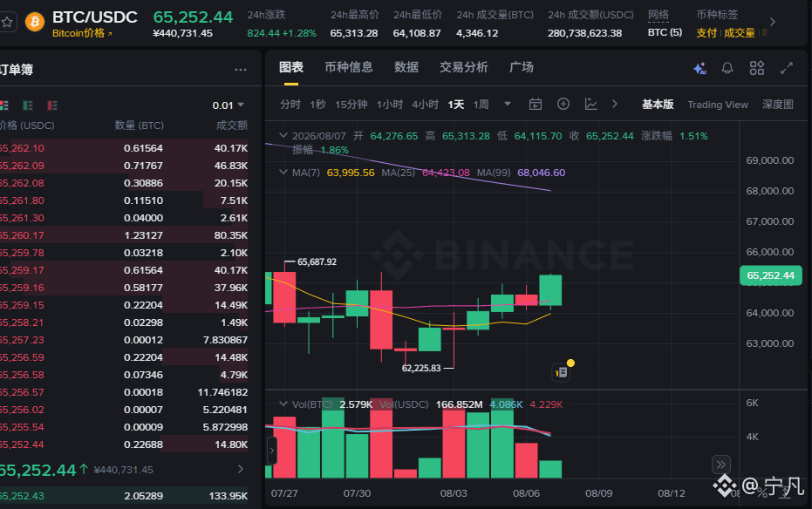Show sell-orders-only order book view (red icon)

click(52, 105)
